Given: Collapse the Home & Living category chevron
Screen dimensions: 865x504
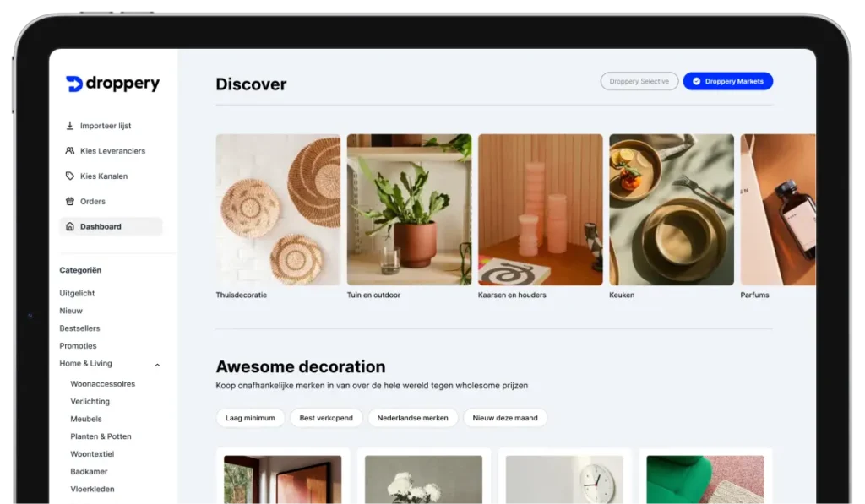Looking at the screenshot, I should (x=157, y=365).
